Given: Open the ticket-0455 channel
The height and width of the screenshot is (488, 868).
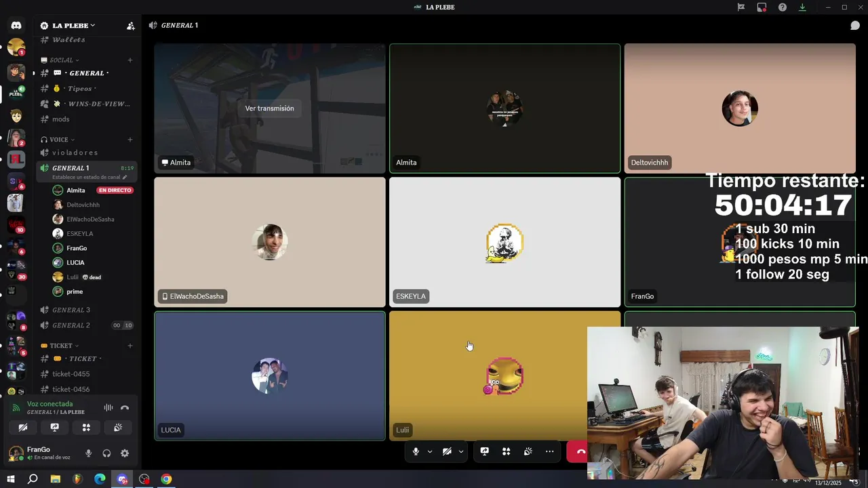Looking at the screenshot, I should tap(87, 374).
